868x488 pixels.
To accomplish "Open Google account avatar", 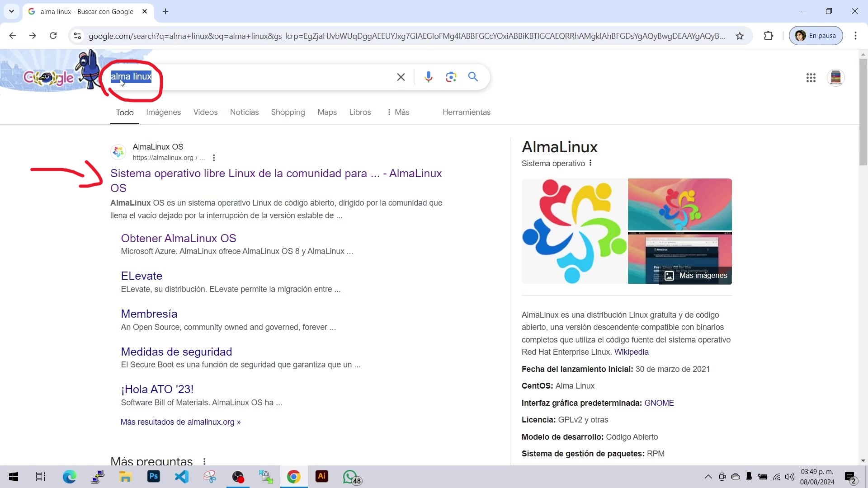I will pyautogui.click(x=836, y=78).
